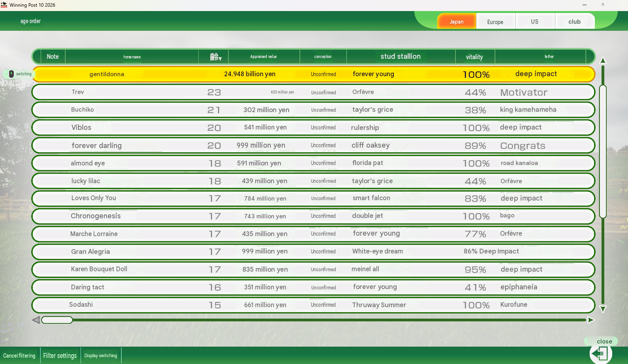Click the Winning Post app icon in title bar
Viewport: 628px width, 364px height.
tap(4, 5)
